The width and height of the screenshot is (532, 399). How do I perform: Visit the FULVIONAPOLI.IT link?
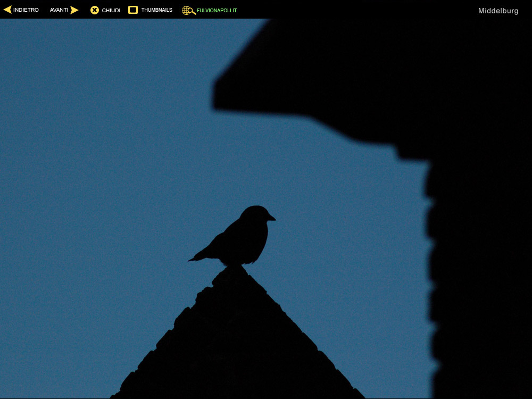click(x=217, y=11)
